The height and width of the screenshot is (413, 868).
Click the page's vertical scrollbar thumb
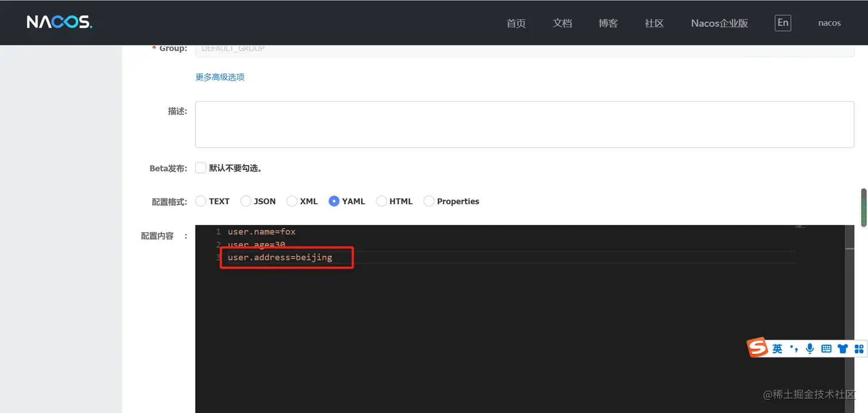coord(863,208)
